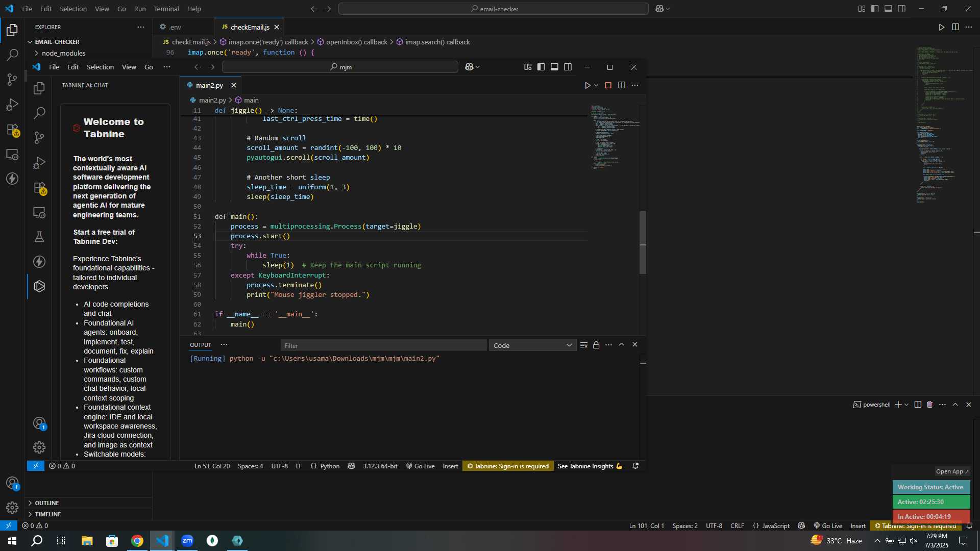Toggle secondary sidebar in email-checker title bar
Image resolution: width=980 pixels, height=551 pixels.
coord(902,9)
